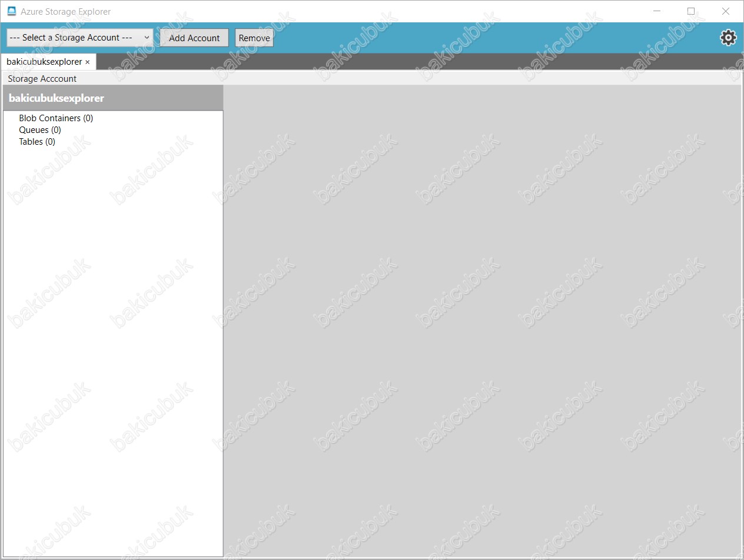Maximize the Azure Storage Explorer window
744x560 pixels.
click(691, 11)
